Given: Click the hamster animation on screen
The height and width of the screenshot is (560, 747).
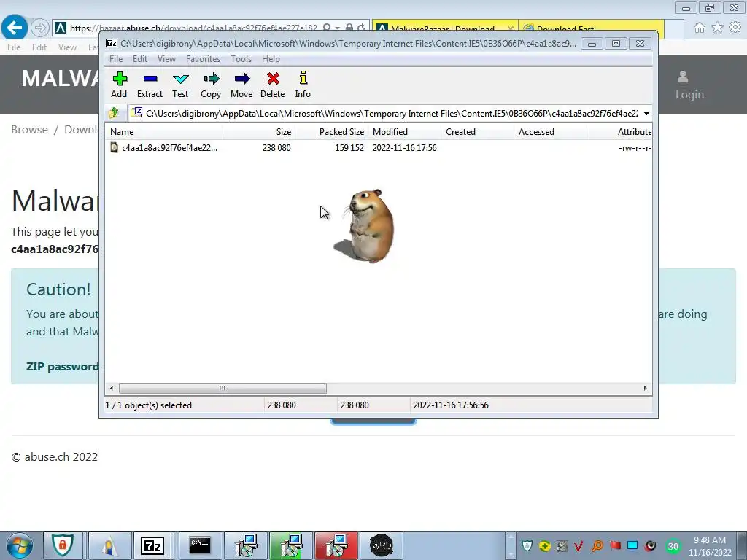Looking at the screenshot, I should [365, 226].
